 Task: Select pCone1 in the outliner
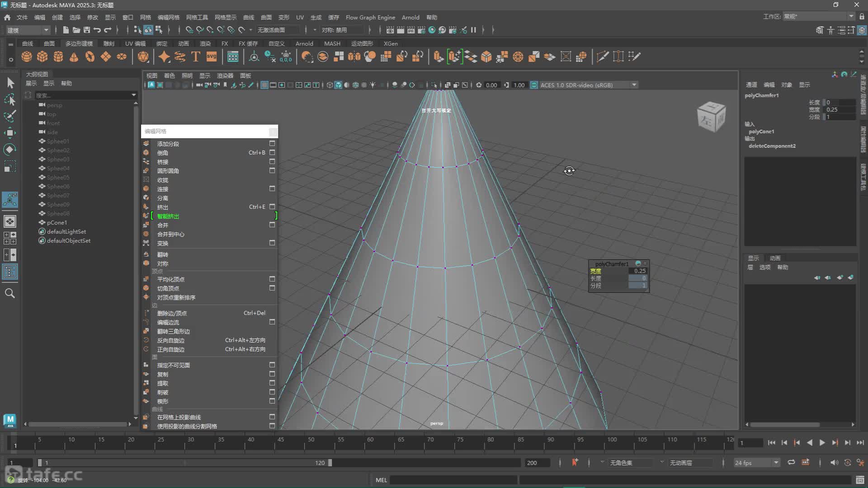click(57, 222)
